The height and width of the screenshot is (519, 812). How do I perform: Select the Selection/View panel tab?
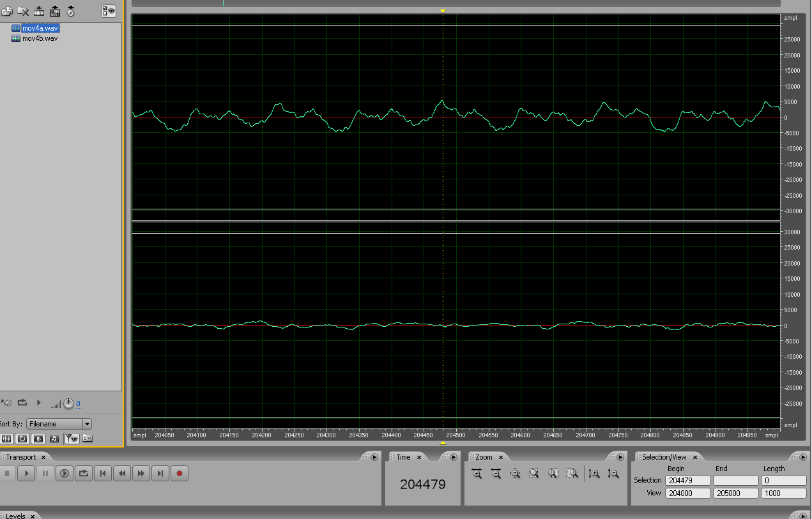[664, 457]
